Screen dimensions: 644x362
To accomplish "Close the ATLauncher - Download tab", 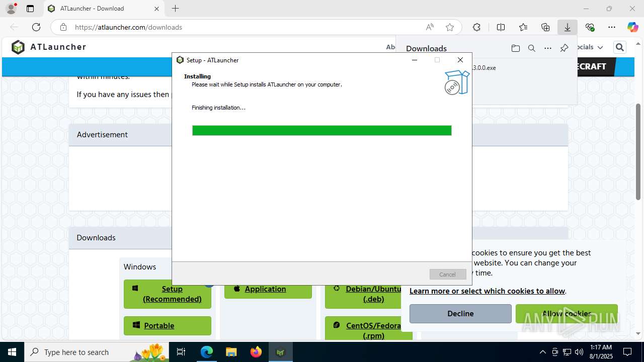I will click(156, 9).
